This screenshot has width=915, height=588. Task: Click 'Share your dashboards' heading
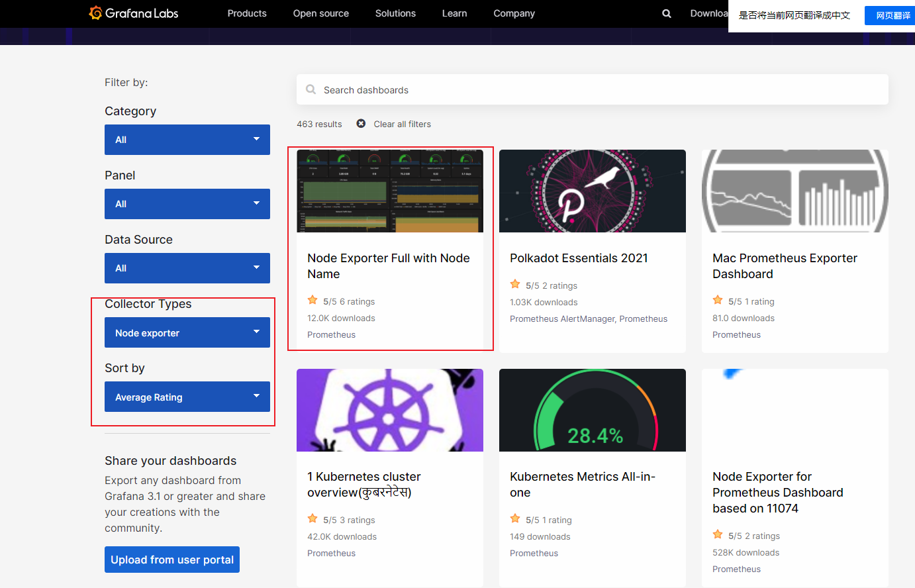[170, 461]
